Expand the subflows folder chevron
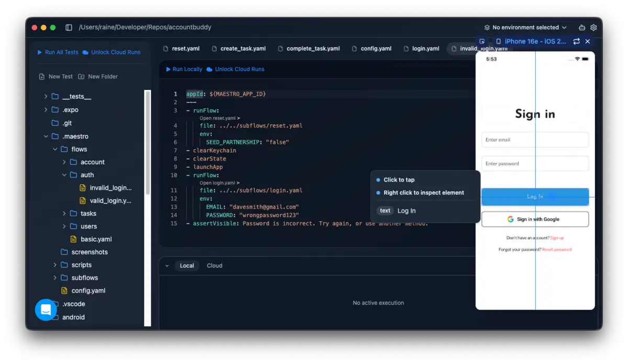Screen dimensions: 628x364 (55, 278)
